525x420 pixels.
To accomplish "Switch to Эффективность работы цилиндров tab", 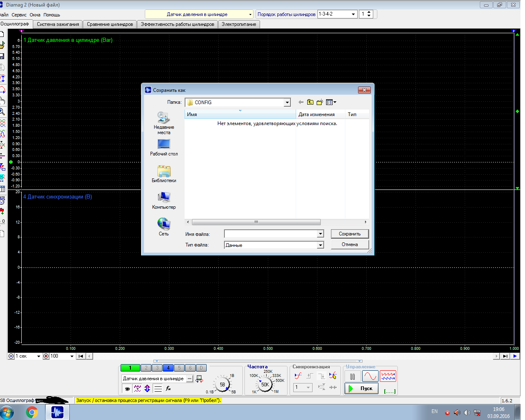I will point(178,24).
